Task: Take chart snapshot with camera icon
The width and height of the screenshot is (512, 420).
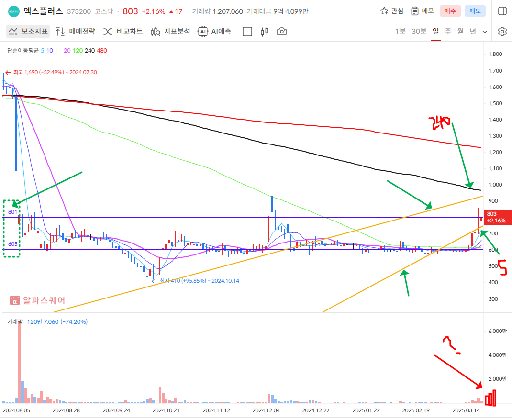Action: (x=282, y=32)
